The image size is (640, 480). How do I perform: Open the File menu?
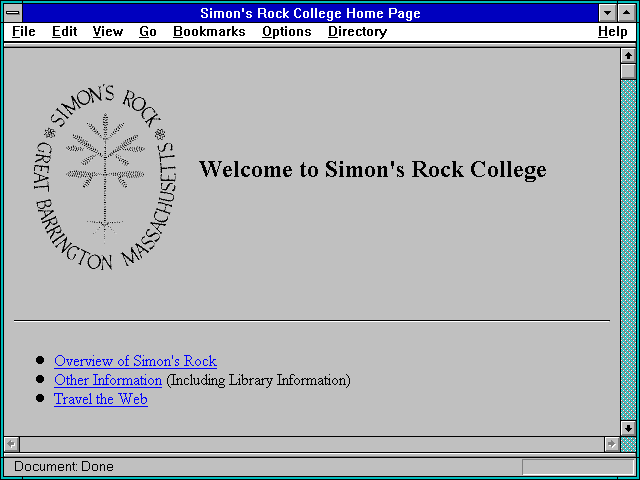(24, 32)
